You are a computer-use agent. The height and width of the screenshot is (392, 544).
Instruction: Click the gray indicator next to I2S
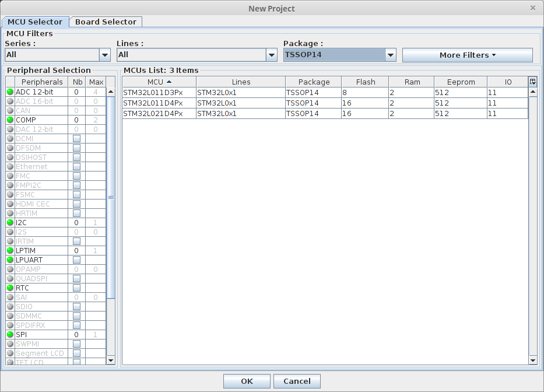pos(10,232)
